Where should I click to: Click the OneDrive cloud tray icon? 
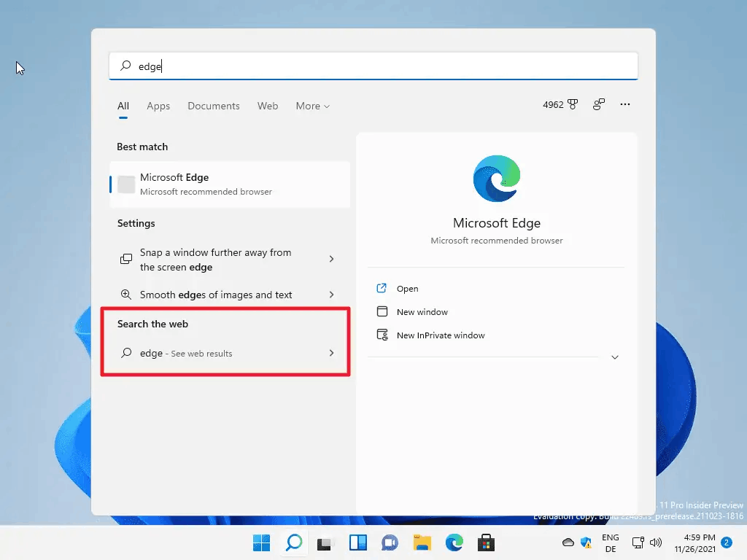[568, 542]
